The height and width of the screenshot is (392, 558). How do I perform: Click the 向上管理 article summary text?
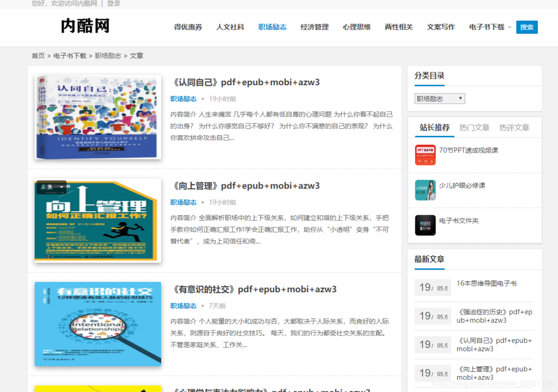(x=280, y=229)
